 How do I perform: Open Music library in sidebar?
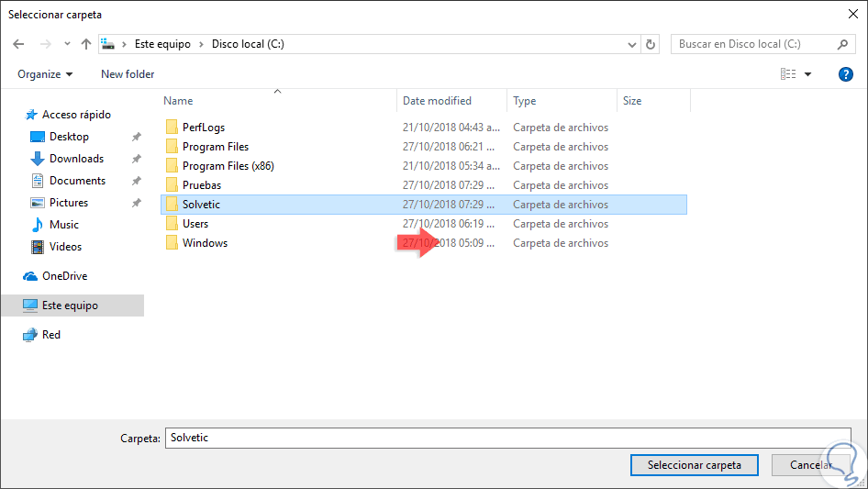(63, 225)
